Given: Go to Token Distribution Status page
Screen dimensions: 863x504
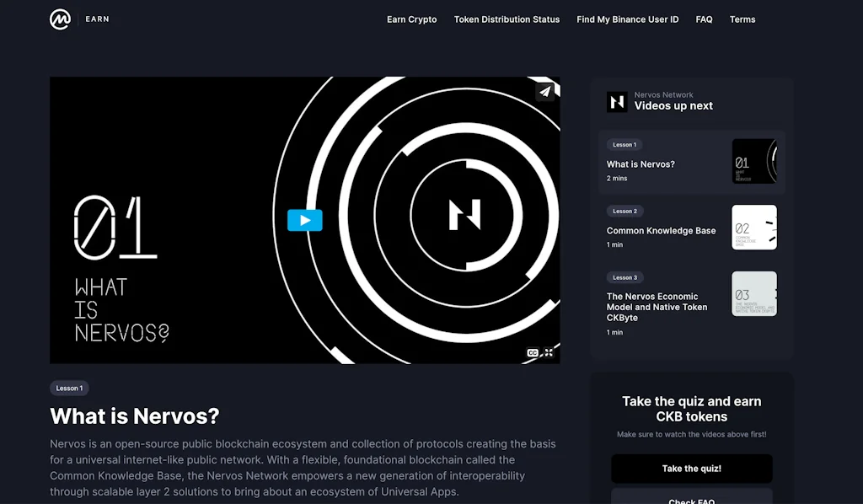Looking at the screenshot, I should (507, 19).
